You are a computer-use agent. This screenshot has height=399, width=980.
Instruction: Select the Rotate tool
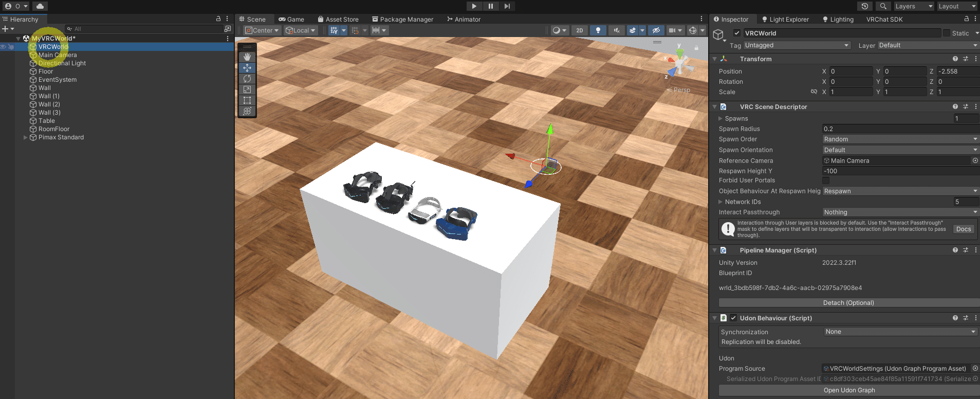click(247, 79)
